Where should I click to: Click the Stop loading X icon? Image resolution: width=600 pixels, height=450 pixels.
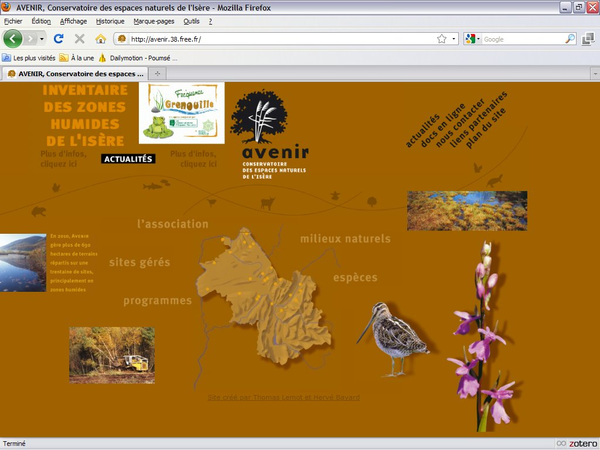(79, 39)
